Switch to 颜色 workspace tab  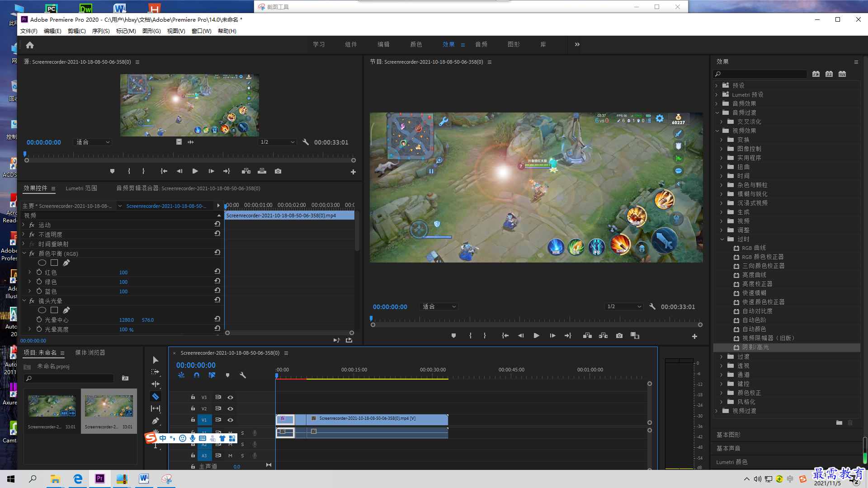[x=416, y=44]
